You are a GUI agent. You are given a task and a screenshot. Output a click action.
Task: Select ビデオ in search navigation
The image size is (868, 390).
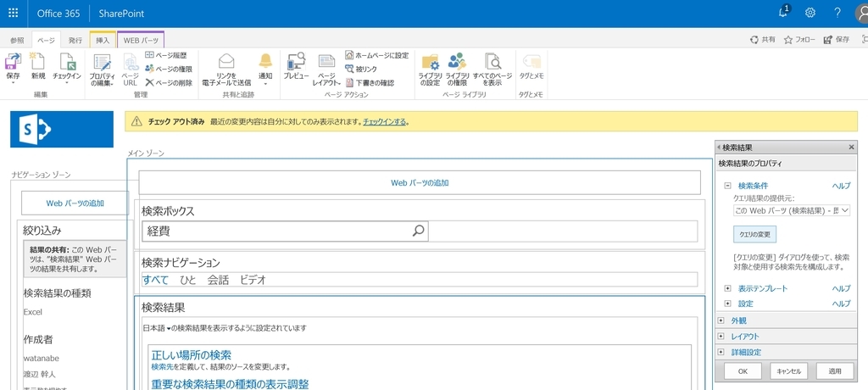[253, 281]
